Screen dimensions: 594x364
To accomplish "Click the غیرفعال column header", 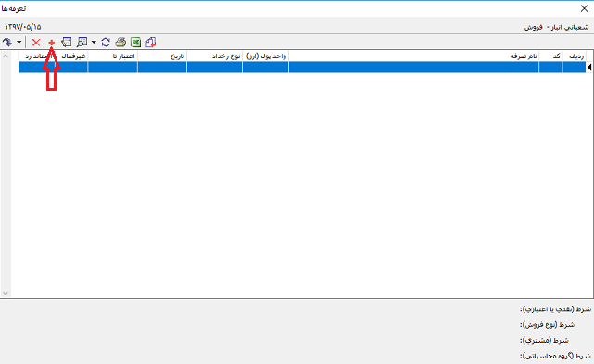I will coord(73,56).
